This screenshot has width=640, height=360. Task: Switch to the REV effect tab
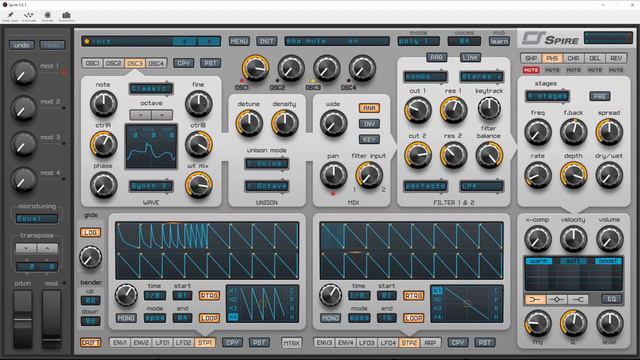coord(616,58)
